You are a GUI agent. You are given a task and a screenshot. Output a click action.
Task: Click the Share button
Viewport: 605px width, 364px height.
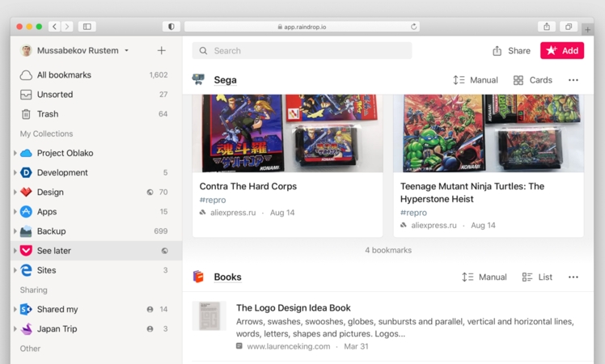511,51
